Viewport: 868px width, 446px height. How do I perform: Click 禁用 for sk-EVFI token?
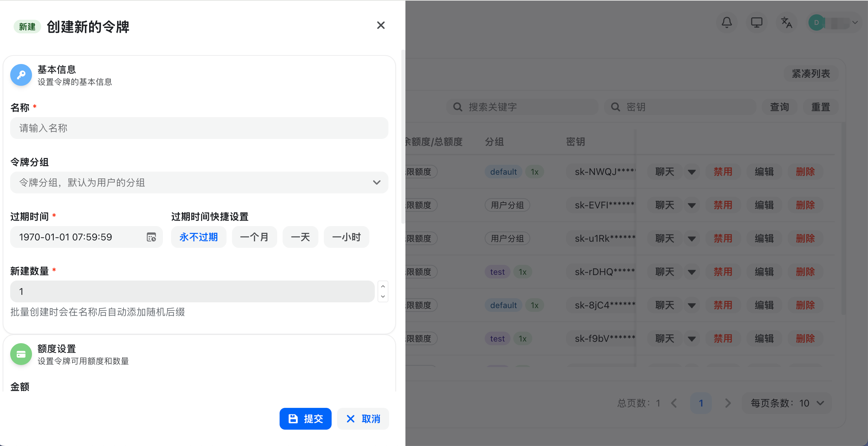point(723,205)
